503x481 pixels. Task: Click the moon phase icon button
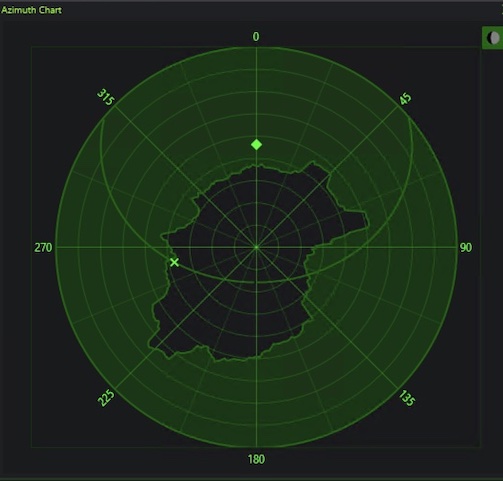(x=493, y=38)
